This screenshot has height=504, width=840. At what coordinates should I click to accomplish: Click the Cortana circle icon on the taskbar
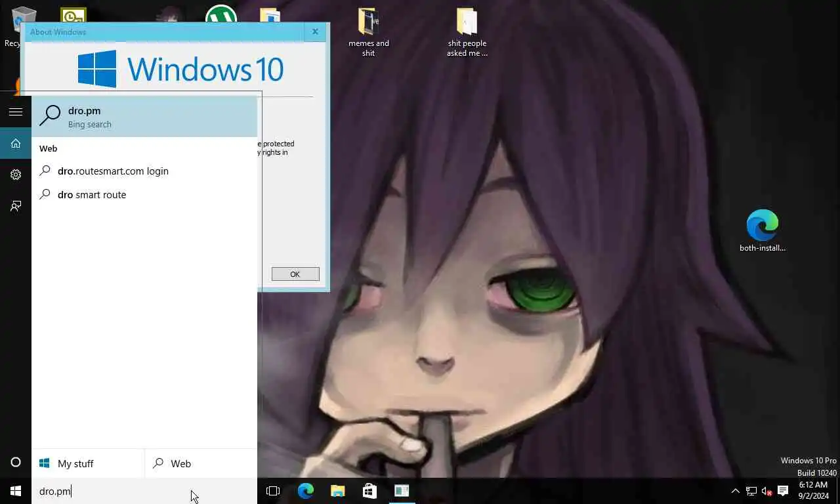pyautogui.click(x=16, y=463)
